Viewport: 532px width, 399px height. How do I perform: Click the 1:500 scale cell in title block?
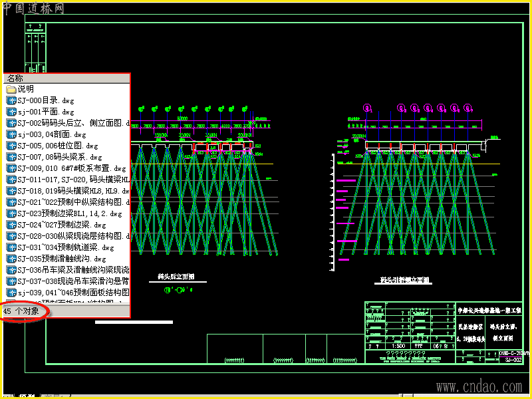point(398,346)
